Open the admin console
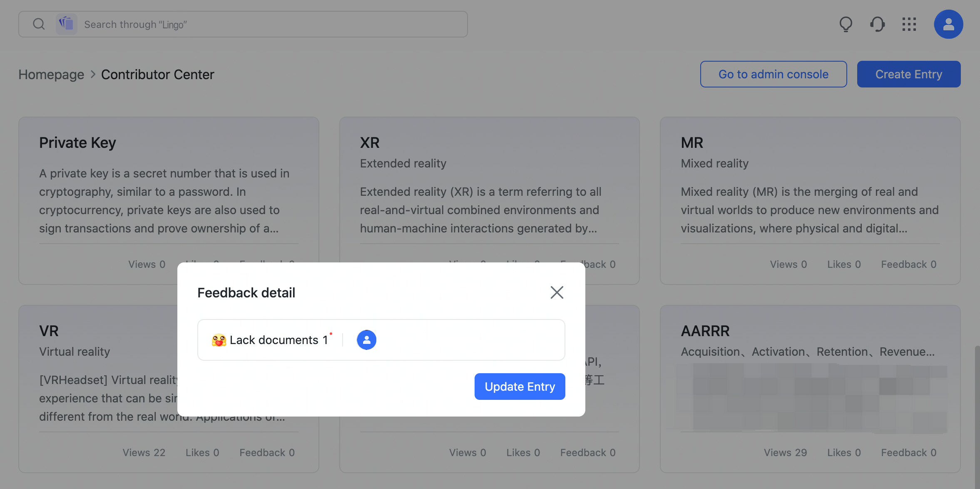980x489 pixels. [773, 74]
